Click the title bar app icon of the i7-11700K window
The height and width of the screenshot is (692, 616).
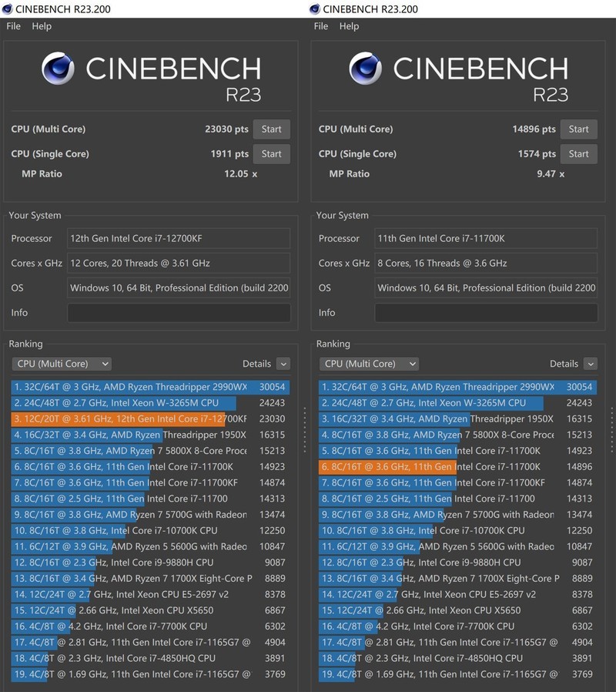(x=314, y=8)
